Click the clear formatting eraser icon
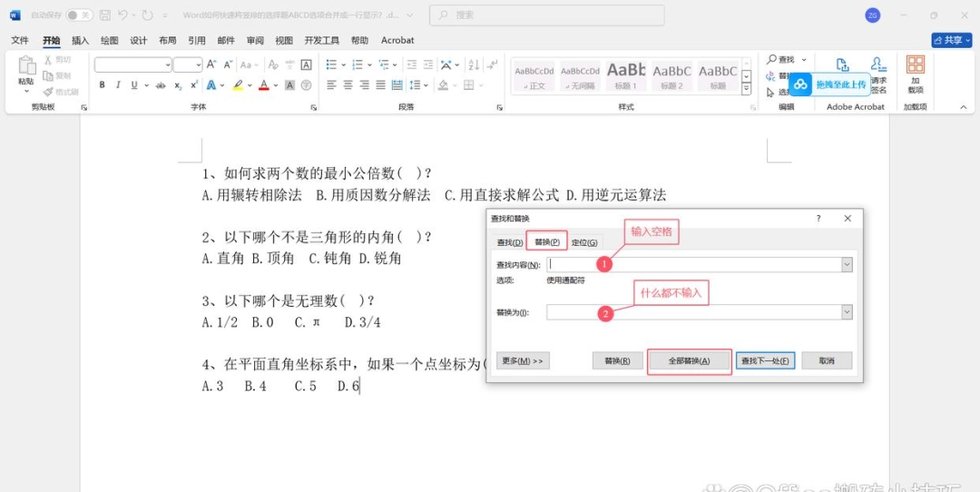 point(273,64)
